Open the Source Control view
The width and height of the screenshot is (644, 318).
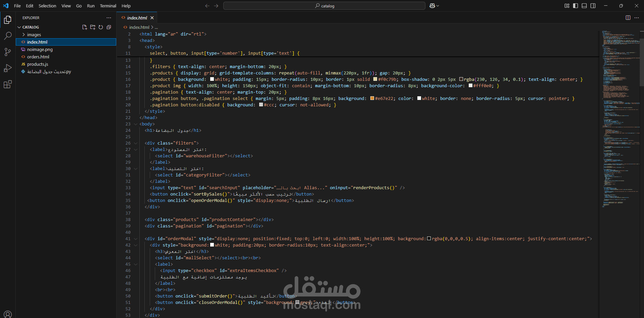(x=8, y=52)
